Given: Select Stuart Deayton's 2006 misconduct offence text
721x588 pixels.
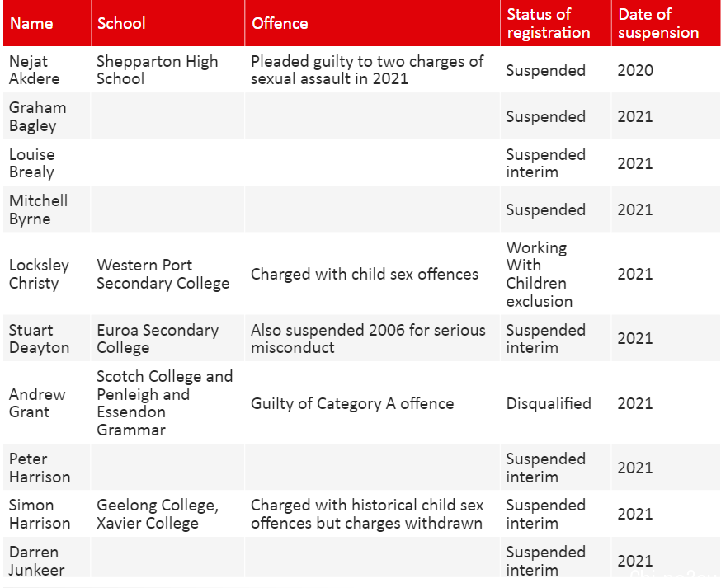Looking at the screenshot, I should pyautogui.click(x=368, y=338).
